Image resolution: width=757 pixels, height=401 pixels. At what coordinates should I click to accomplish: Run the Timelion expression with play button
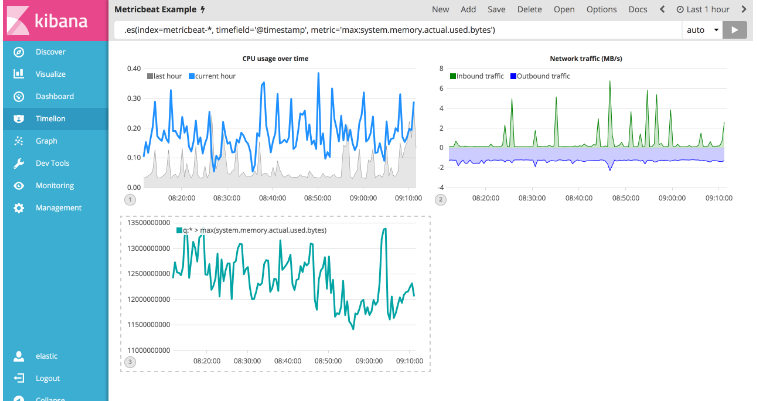click(735, 30)
